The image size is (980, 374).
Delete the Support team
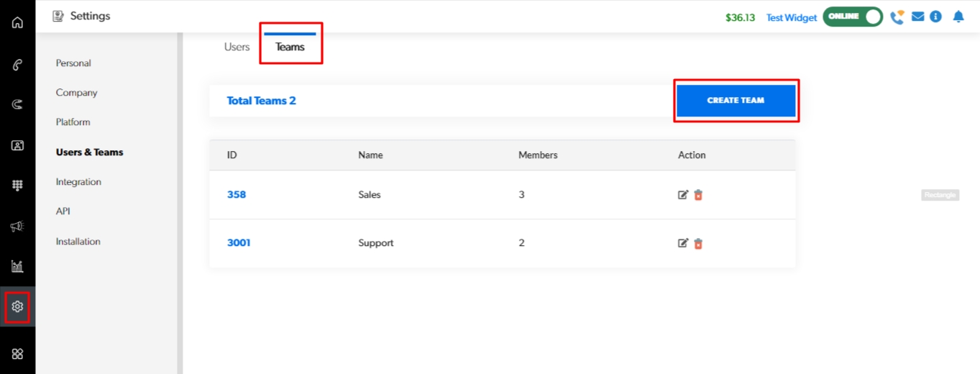(698, 244)
